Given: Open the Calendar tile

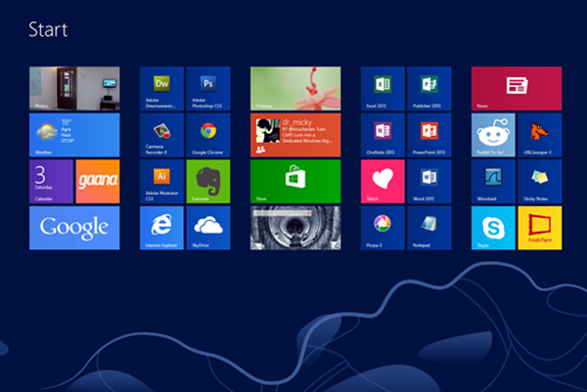Looking at the screenshot, I should [51, 182].
